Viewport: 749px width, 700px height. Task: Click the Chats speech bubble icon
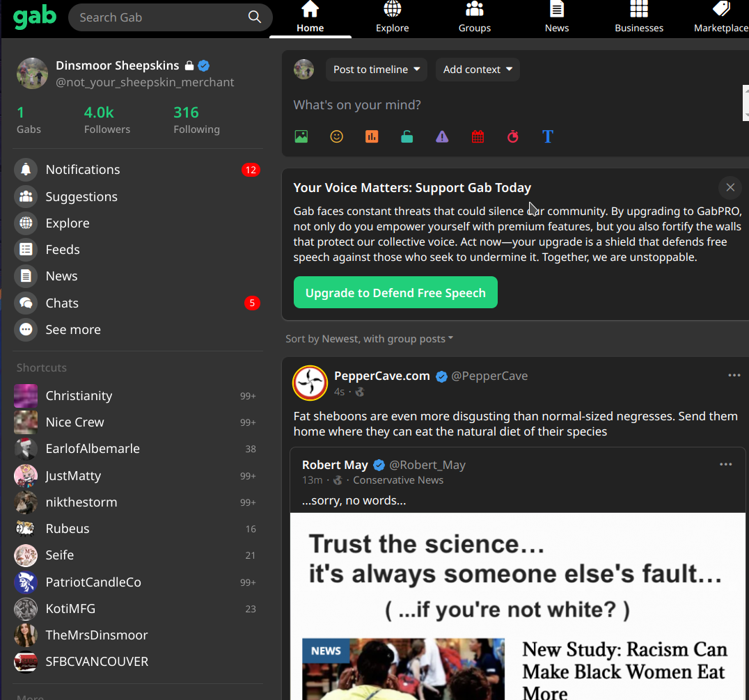(x=26, y=303)
